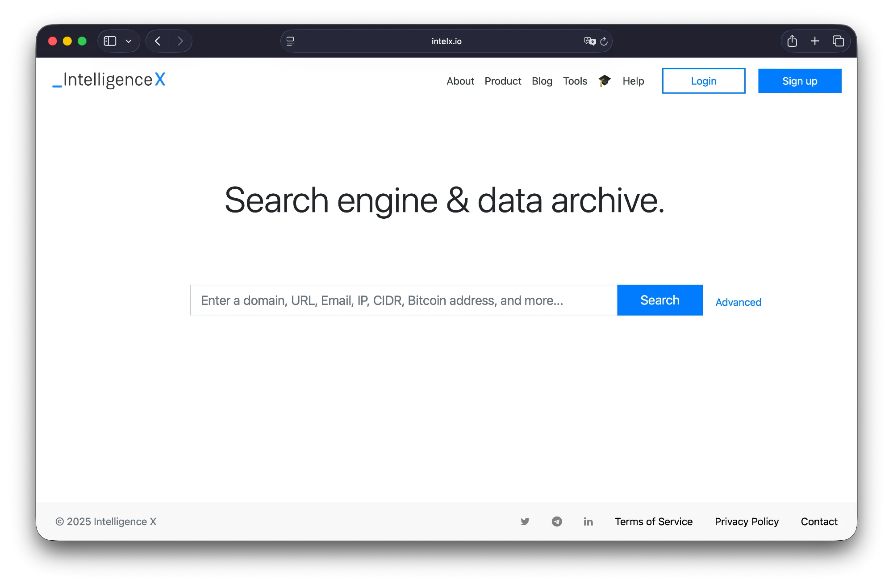
Task: Open the Telegram footer icon
Action: 557,521
